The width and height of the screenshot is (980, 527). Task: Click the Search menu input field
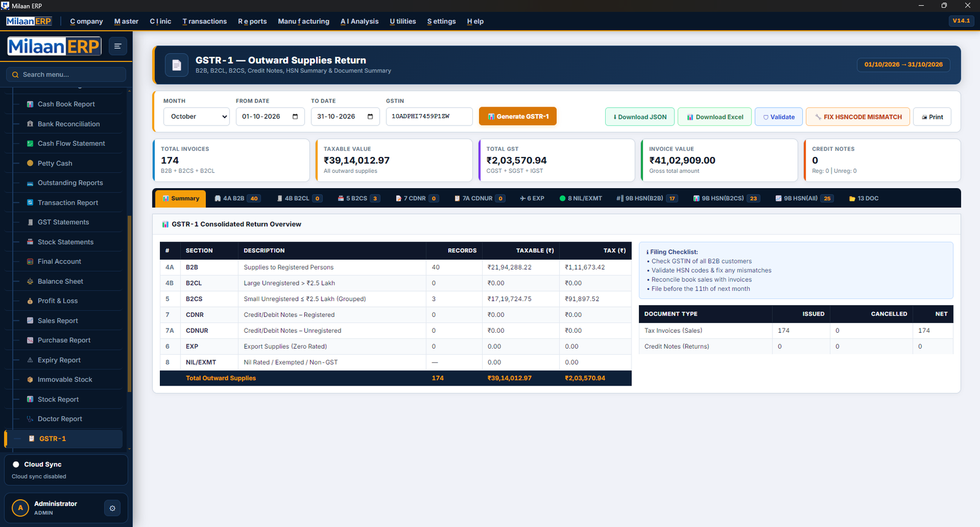66,75
